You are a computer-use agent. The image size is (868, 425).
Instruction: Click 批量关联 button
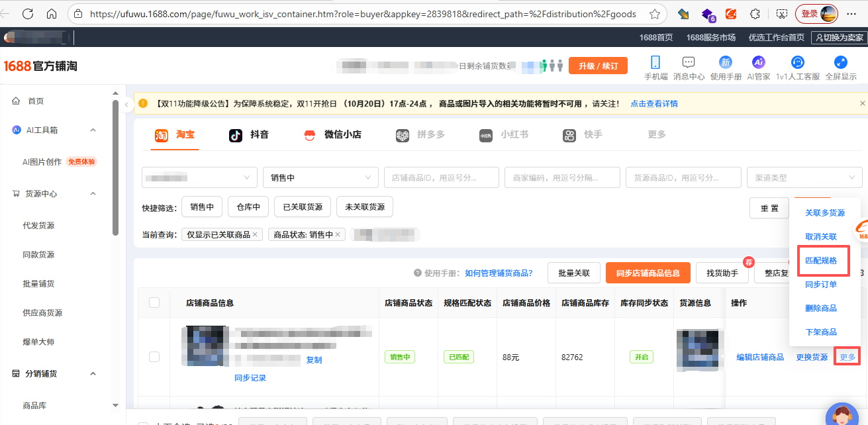pos(574,273)
